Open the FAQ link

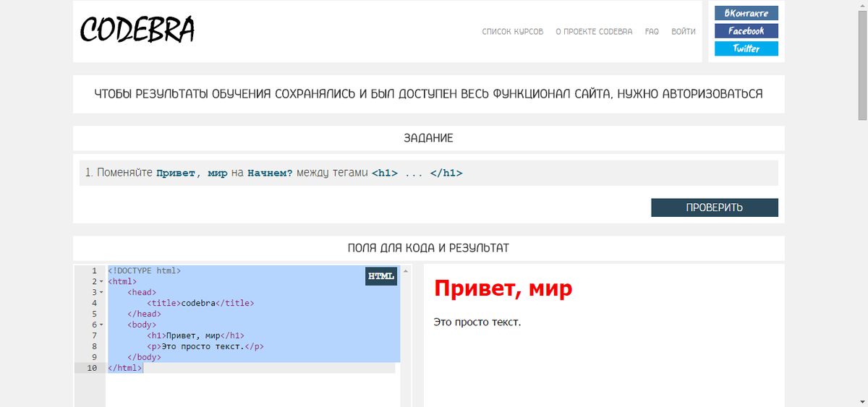(x=652, y=32)
